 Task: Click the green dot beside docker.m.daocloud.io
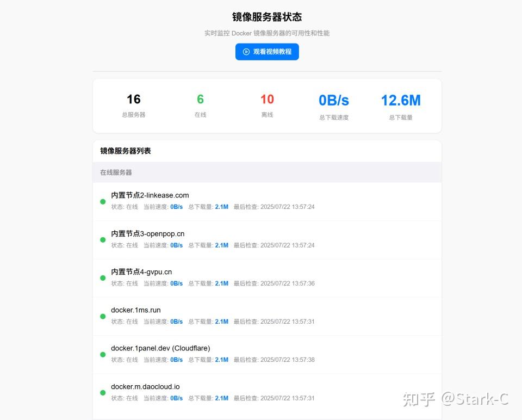click(x=102, y=392)
